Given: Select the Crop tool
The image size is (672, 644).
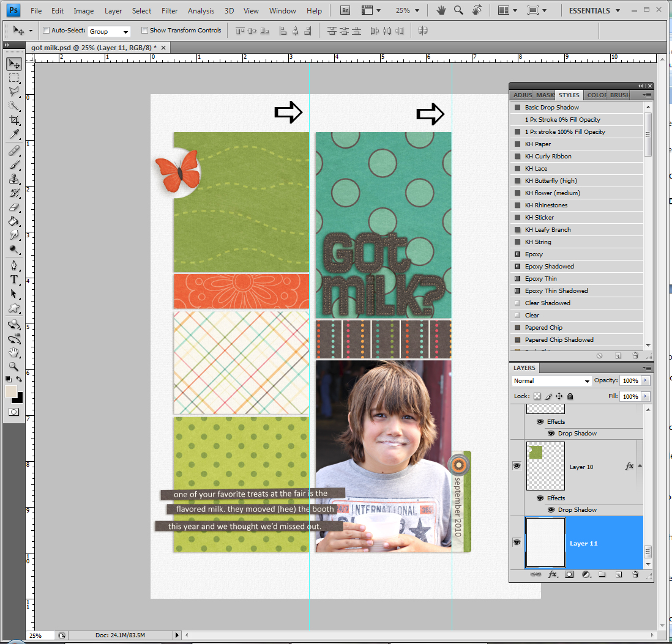Looking at the screenshot, I should (13, 120).
